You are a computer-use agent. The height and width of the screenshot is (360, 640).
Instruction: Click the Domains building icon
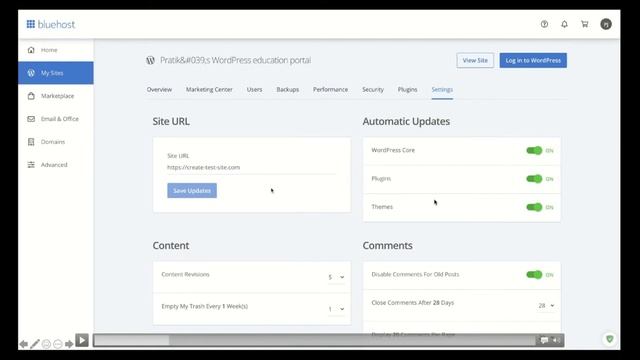(31, 142)
